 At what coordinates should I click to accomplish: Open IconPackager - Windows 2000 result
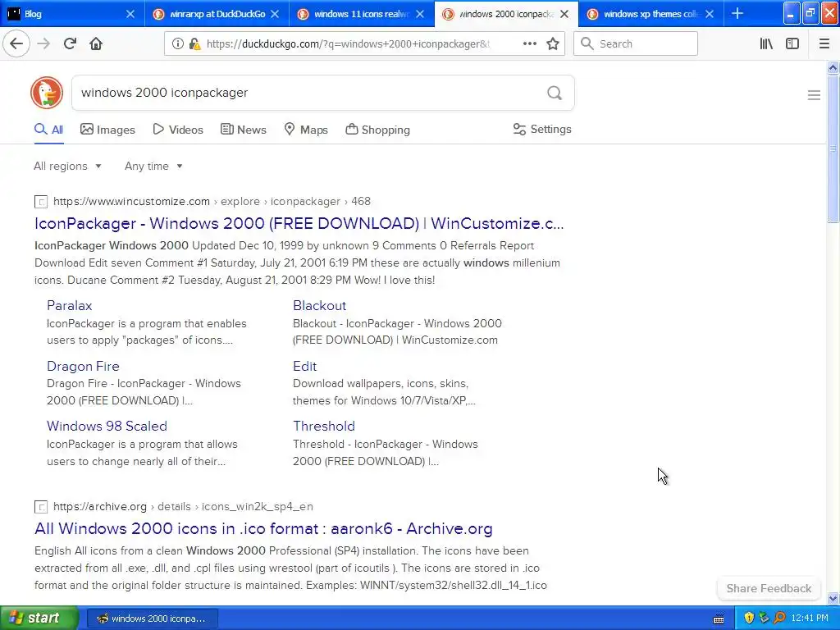[299, 223]
